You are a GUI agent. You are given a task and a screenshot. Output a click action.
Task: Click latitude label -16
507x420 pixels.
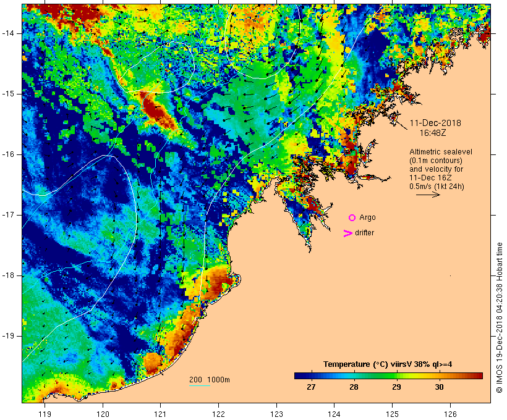pos(7,154)
